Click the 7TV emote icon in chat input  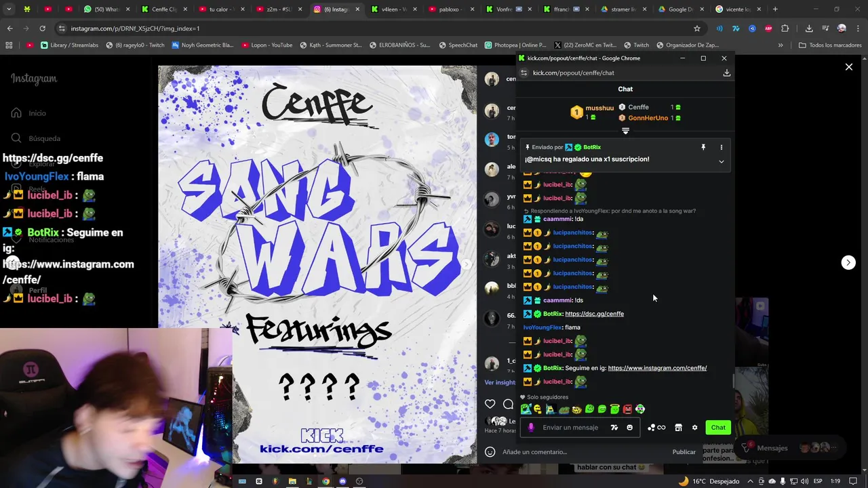614,428
